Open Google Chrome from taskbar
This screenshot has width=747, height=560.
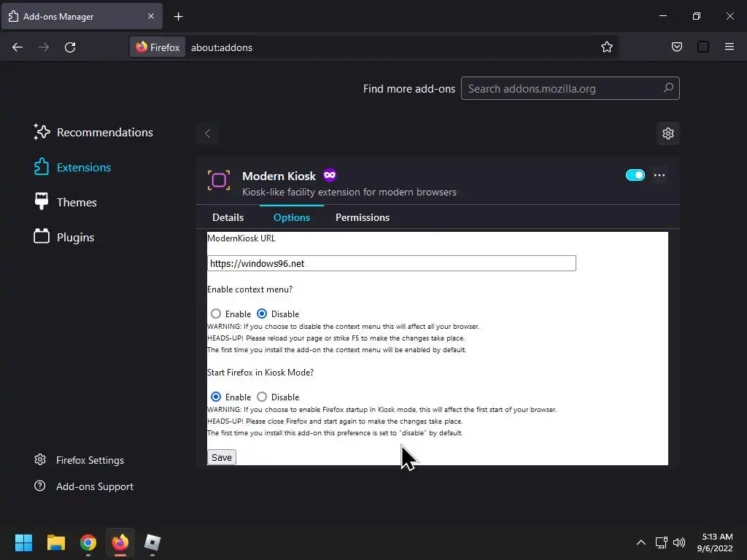click(x=88, y=542)
